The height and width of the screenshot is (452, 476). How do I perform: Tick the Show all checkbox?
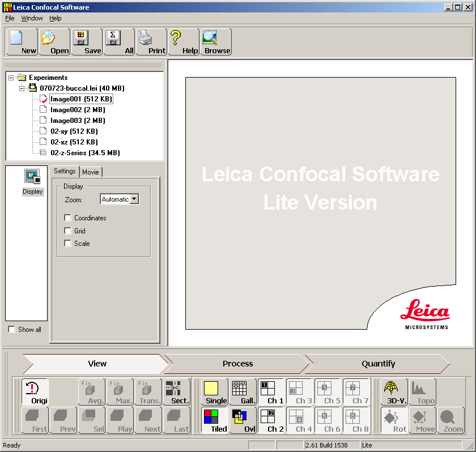[x=11, y=330]
